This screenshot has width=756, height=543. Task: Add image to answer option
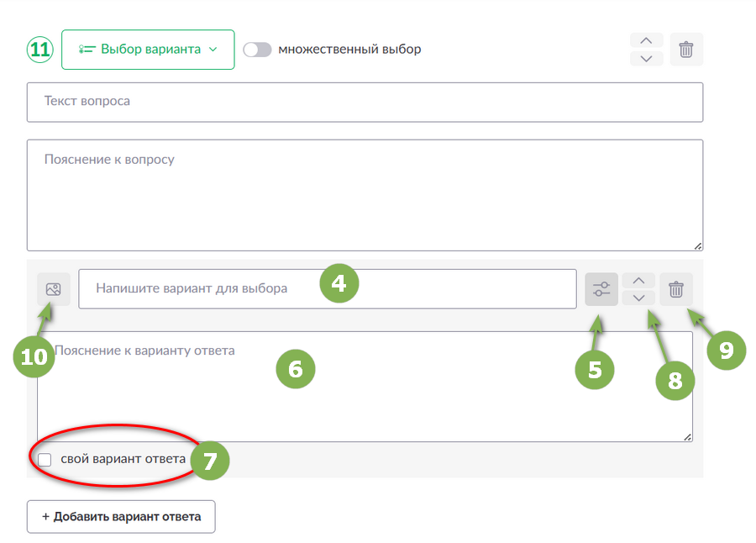point(54,289)
